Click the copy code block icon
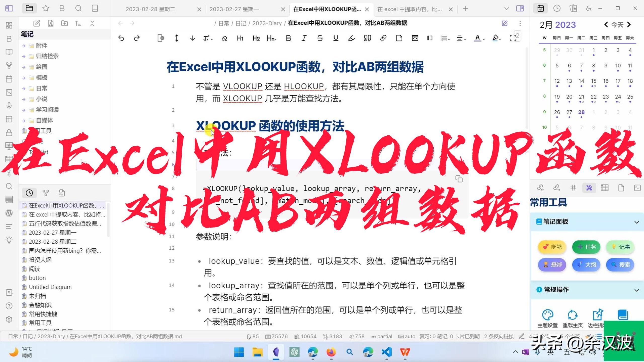Viewport: 644px width, 362px height. pyautogui.click(x=459, y=179)
